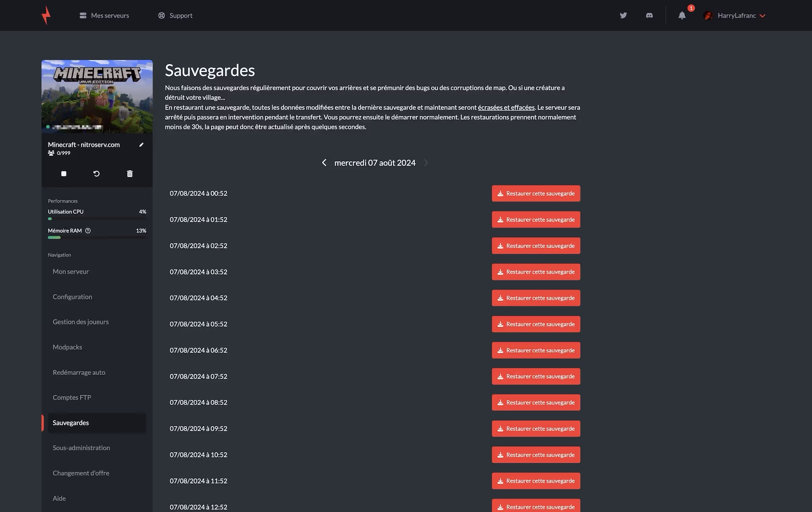Restore the 09:52 backup
This screenshot has height=512, width=812.
pyautogui.click(x=536, y=429)
